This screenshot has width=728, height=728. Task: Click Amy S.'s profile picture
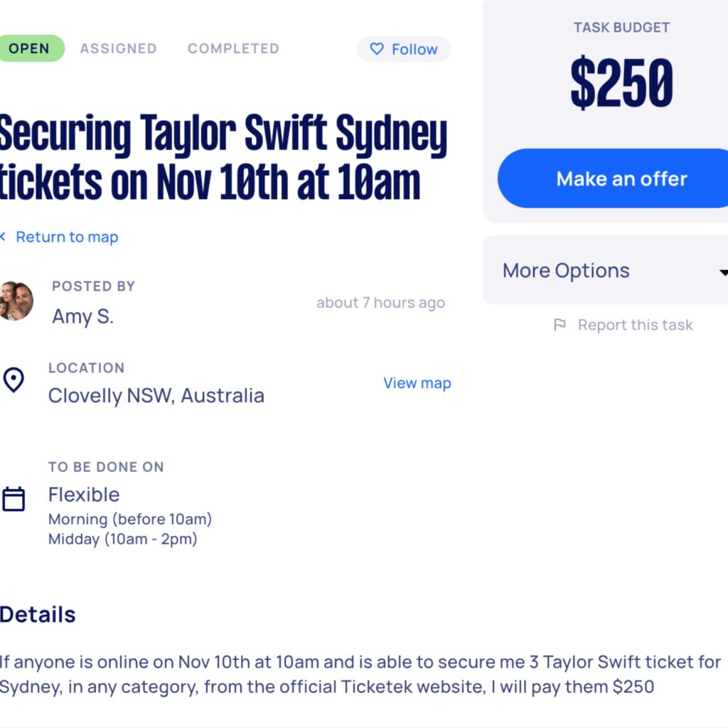point(16,301)
